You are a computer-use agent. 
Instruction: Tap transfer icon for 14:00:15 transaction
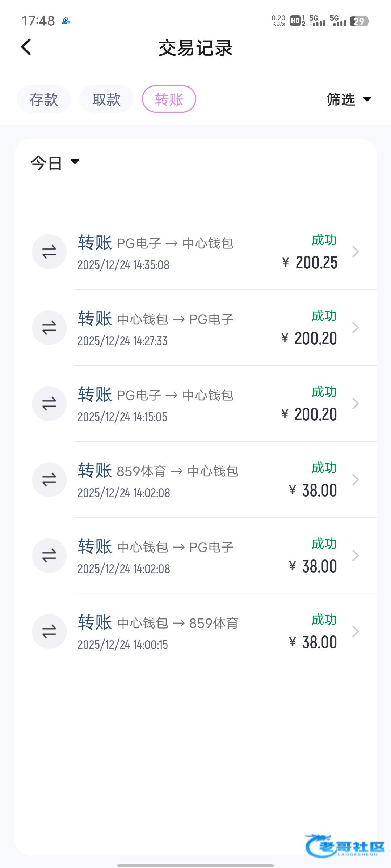(x=49, y=631)
